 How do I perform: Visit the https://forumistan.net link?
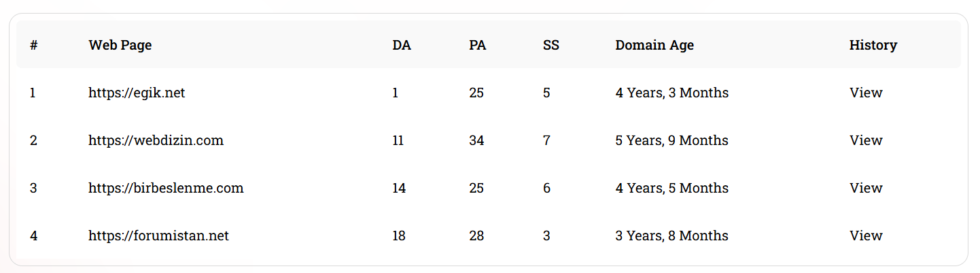(158, 236)
